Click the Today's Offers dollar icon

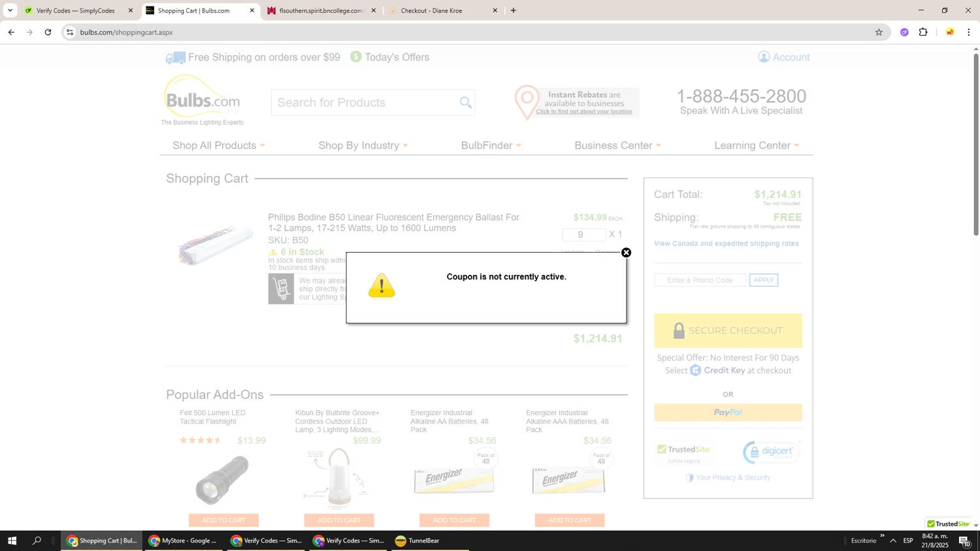(356, 57)
